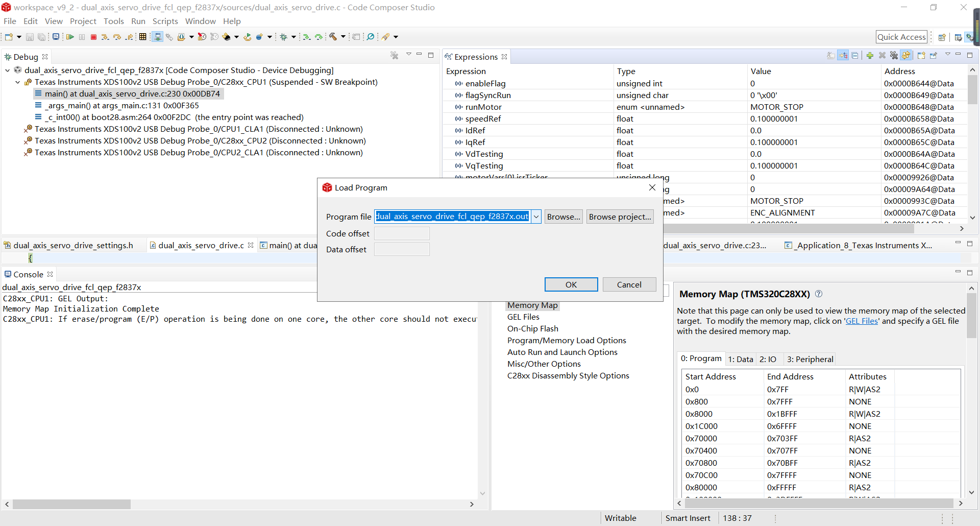Click the Program file input field
Viewport: 980px width, 526px height.
click(x=453, y=217)
